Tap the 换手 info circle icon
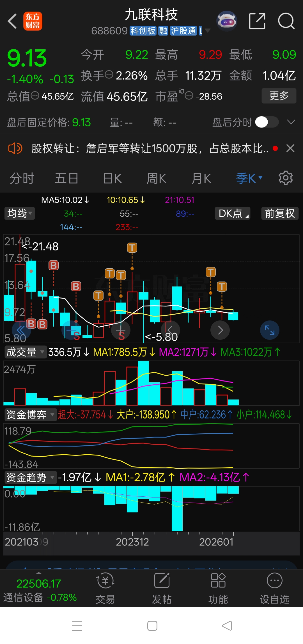The width and height of the screenshot is (303, 644). [x=109, y=75]
